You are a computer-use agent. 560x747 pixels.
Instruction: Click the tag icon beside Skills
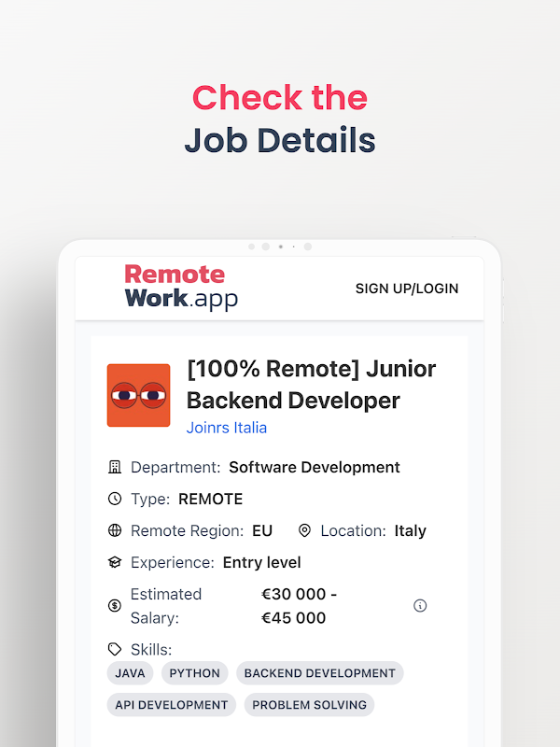(115, 649)
